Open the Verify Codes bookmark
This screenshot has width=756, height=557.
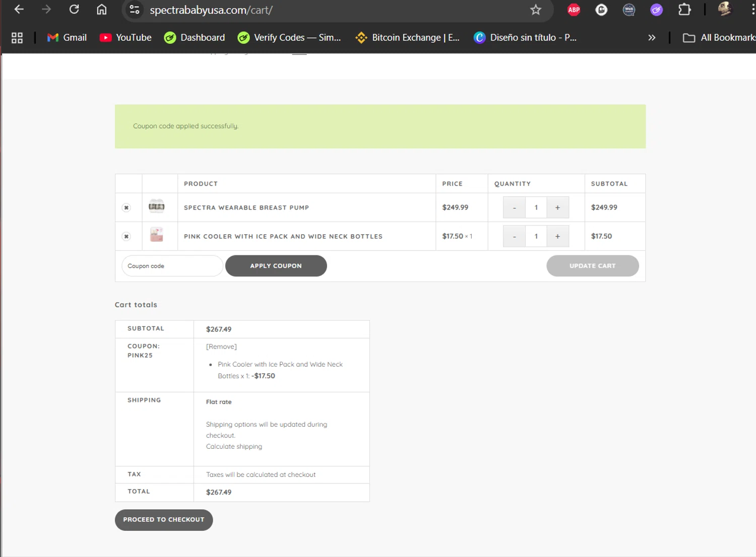click(x=289, y=38)
